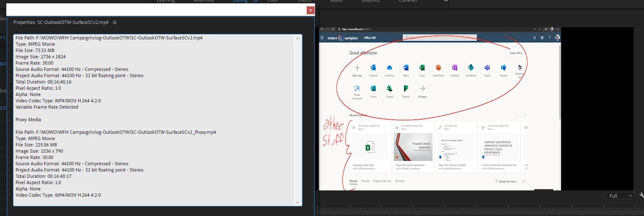
Task: Click the OneNote icon in the preview
Action: [455, 68]
